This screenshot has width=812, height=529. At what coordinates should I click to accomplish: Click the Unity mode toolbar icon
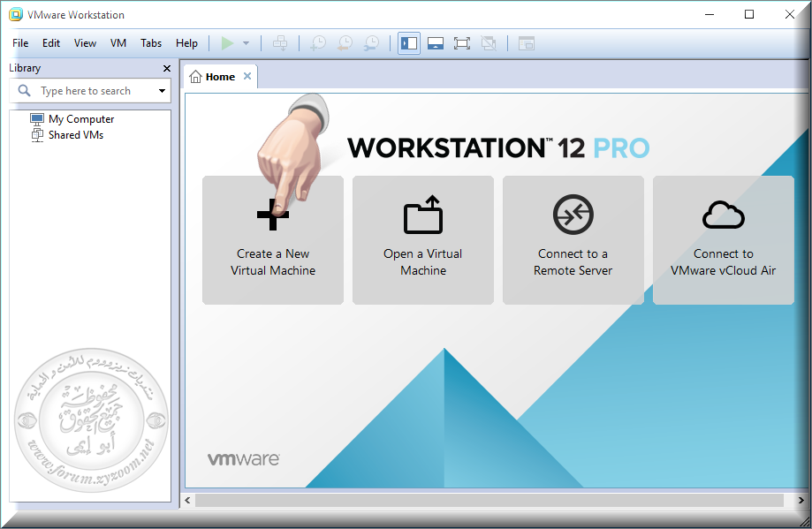[489, 43]
